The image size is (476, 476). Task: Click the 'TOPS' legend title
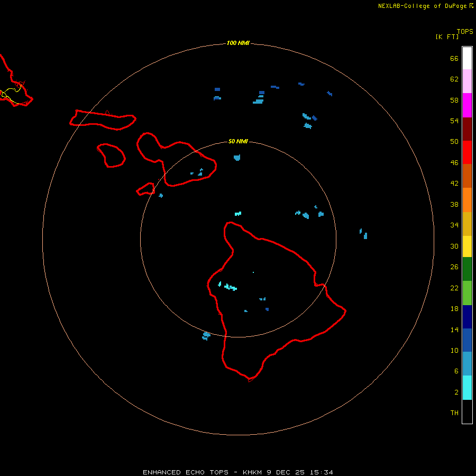(x=465, y=32)
